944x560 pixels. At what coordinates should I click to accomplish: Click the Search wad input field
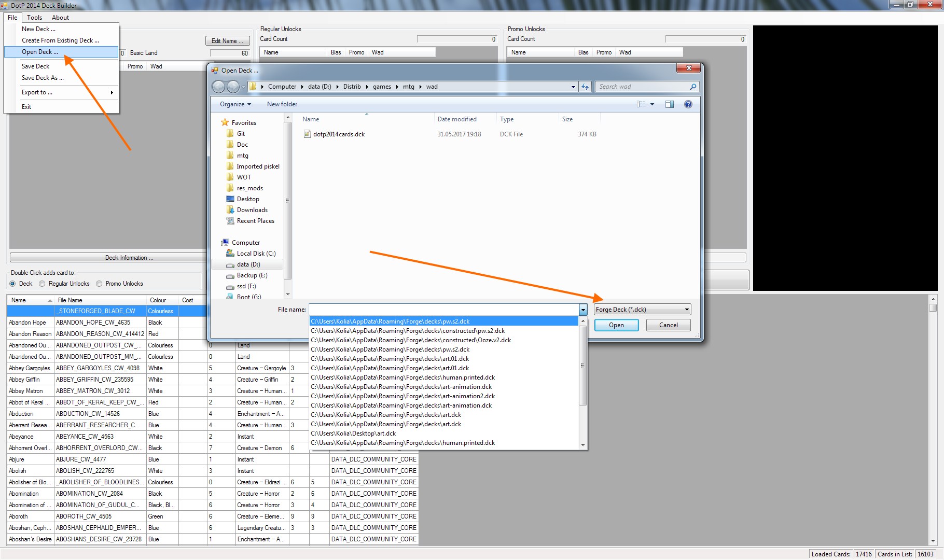point(642,87)
